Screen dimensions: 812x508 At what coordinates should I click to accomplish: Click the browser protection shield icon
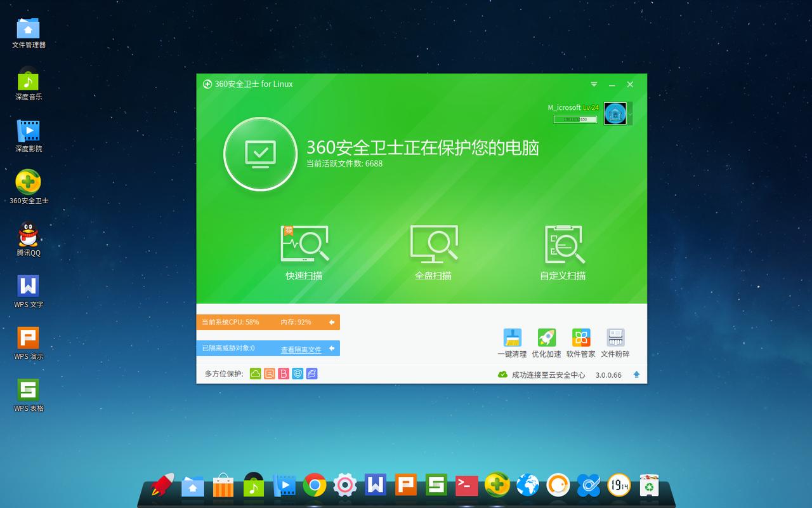click(x=296, y=374)
